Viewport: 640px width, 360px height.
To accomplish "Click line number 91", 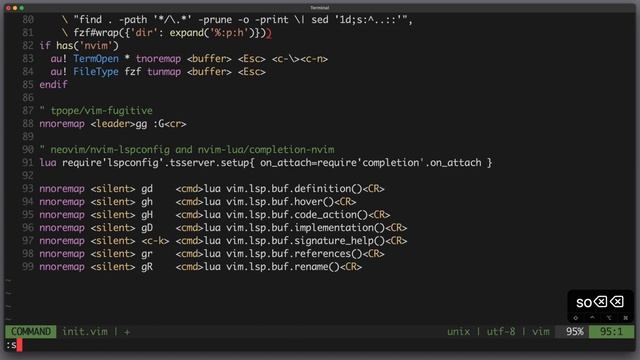I will tap(28, 162).
